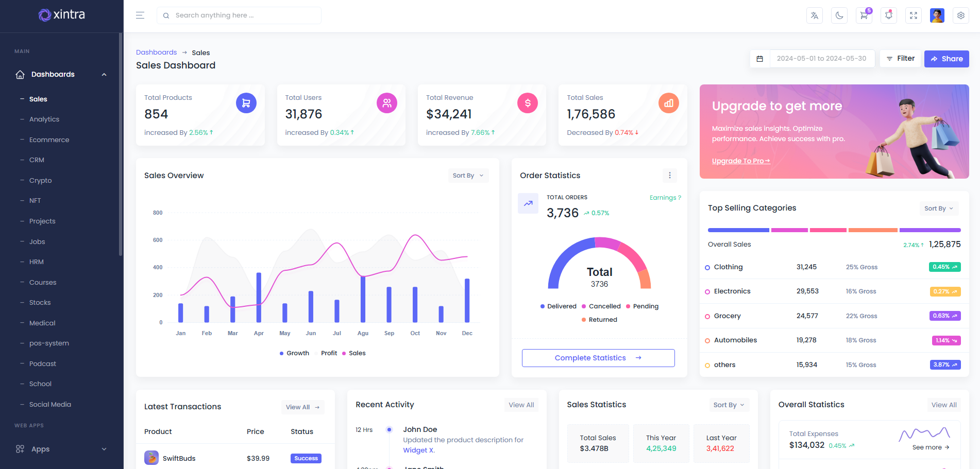Toggle Cancelled in donut legend
Viewport: 980px width, 469px height.
tap(601, 306)
